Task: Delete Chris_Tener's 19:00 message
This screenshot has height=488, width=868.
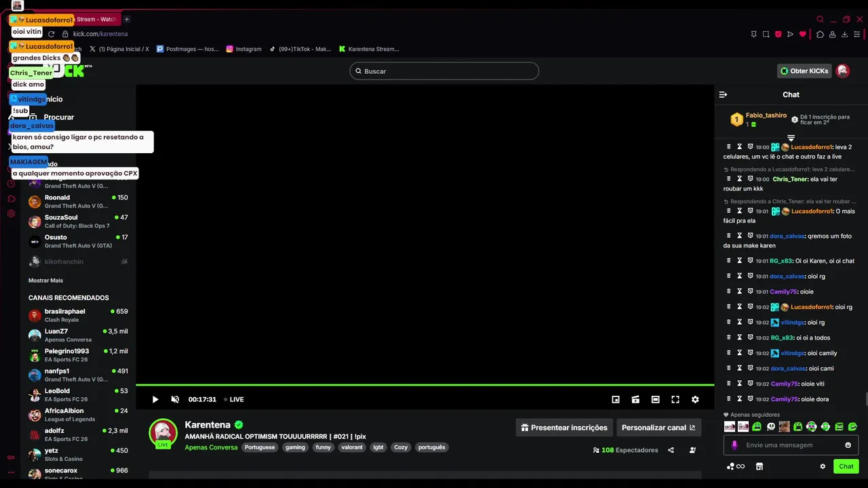Action: 729,179
